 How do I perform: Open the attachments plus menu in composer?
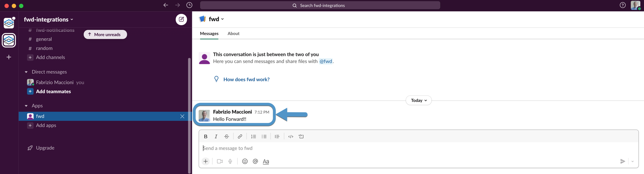(x=206, y=161)
